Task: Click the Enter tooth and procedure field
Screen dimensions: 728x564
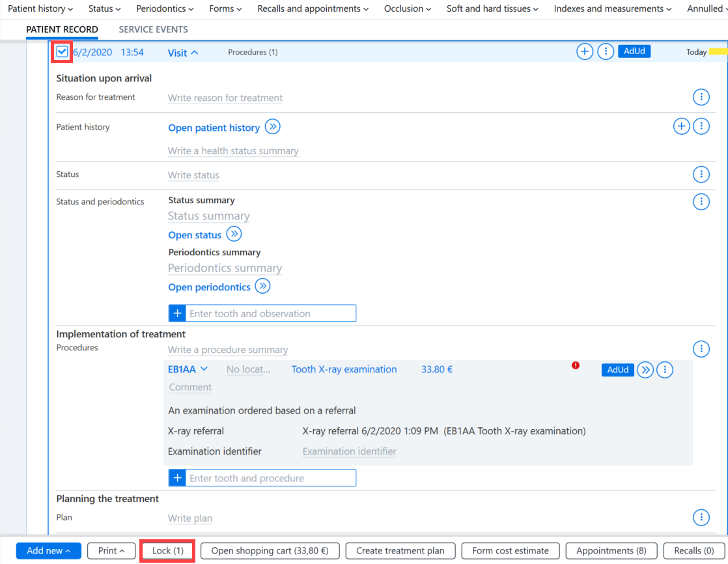Action: point(271,478)
